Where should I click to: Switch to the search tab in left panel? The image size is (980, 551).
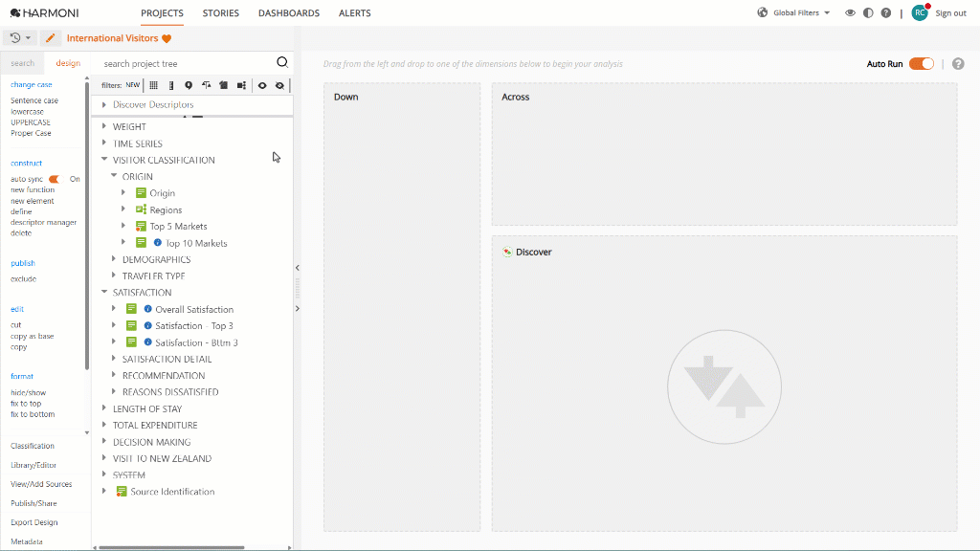click(23, 63)
